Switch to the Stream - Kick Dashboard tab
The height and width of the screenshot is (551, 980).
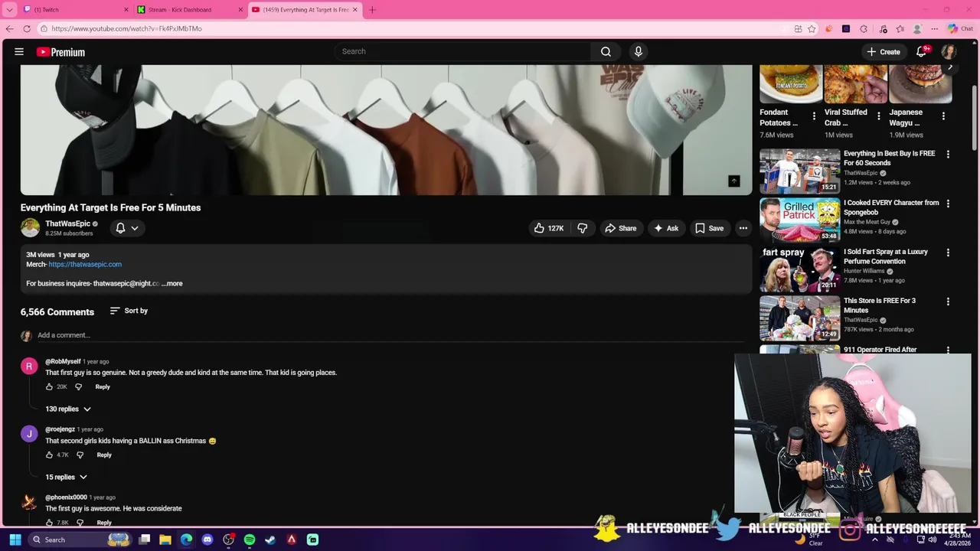(x=189, y=9)
